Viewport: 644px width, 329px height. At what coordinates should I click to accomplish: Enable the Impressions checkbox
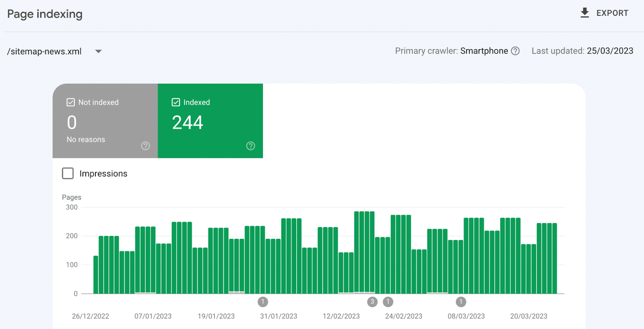(68, 174)
